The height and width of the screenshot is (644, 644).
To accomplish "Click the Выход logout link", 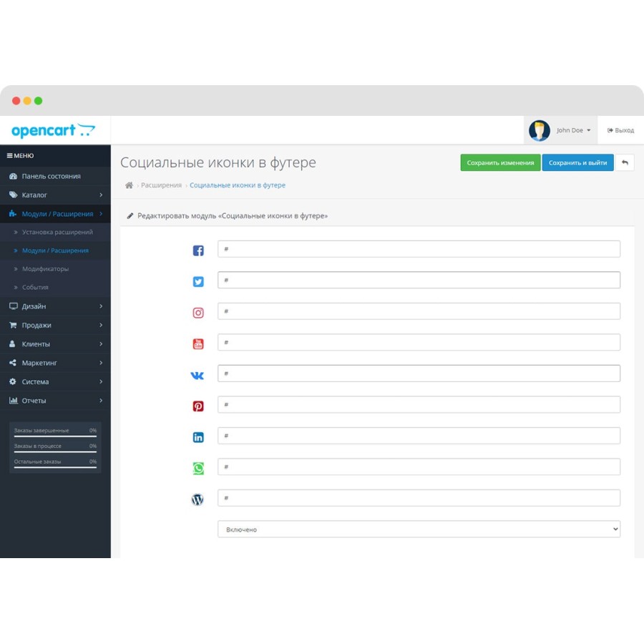I will (x=620, y=130).
